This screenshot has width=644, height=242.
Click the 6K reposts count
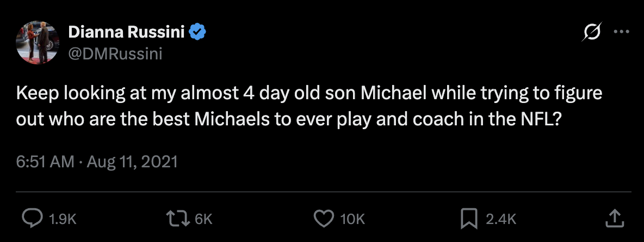coord(203,219)
